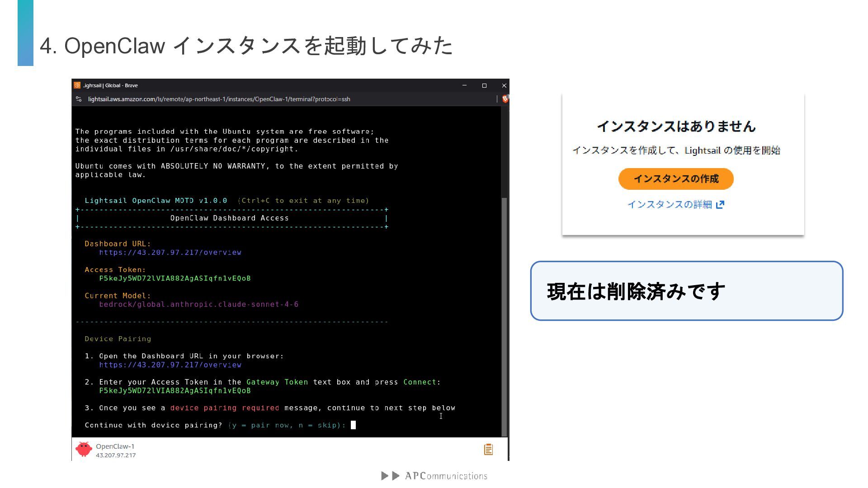868x488 pixels.
Task: Click the Lightsail favicon in the title bar
Action: click(77, 85)
